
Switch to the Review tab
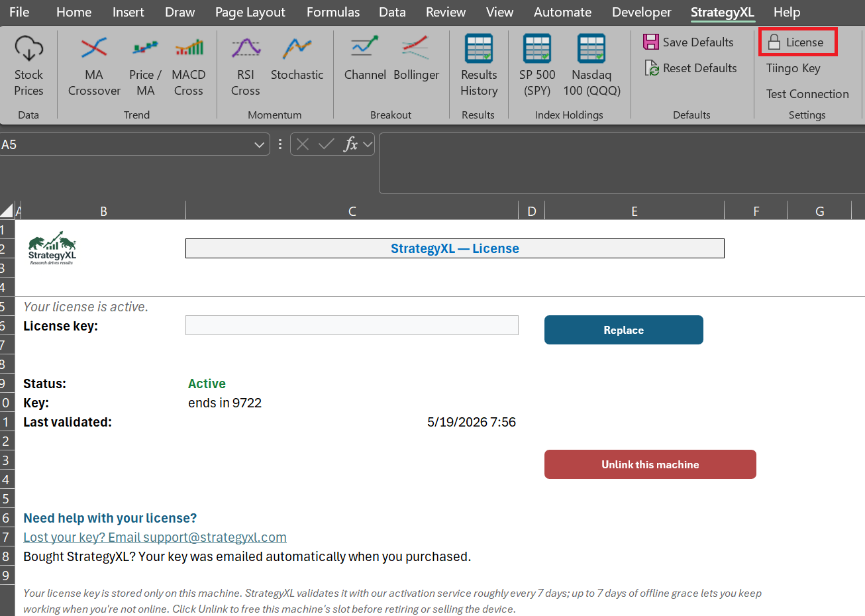point(446,12)
